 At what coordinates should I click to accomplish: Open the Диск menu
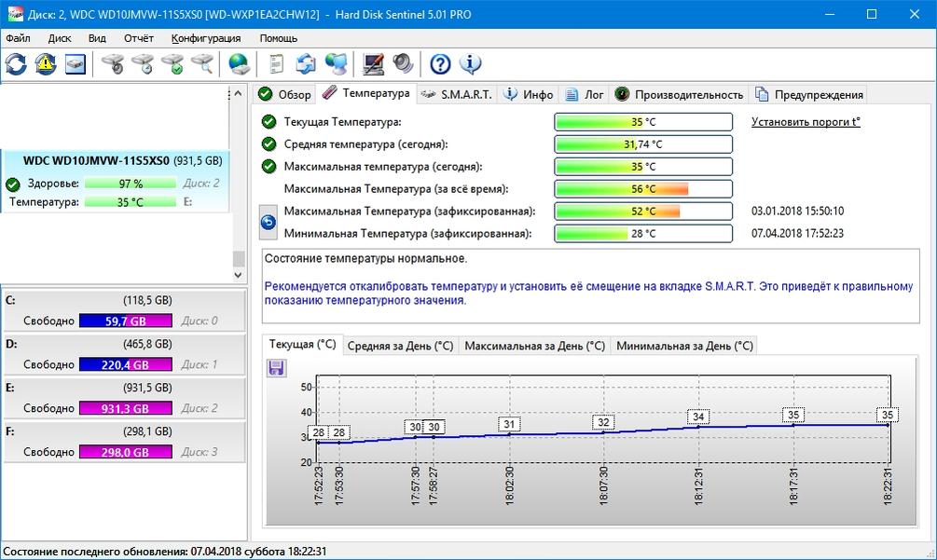[x=59, y=38]
